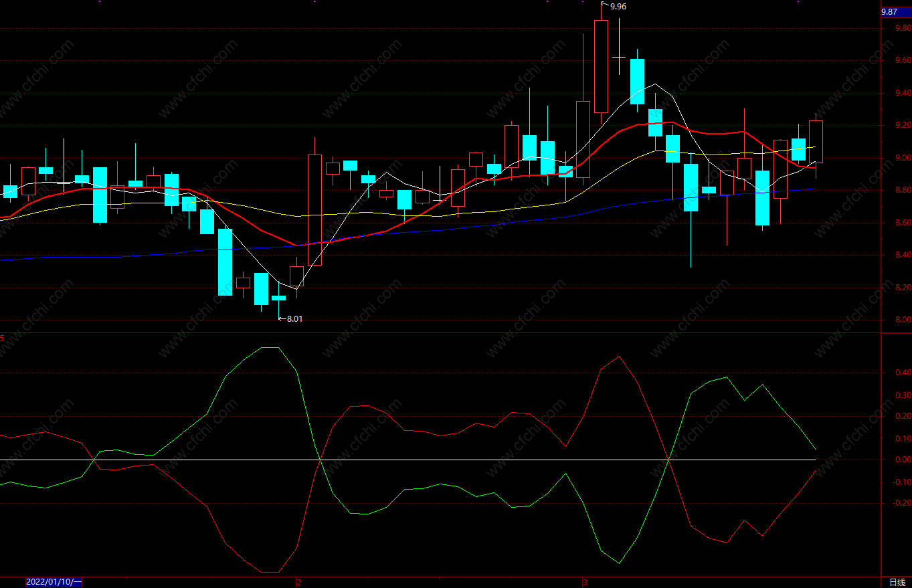Click the 8.60 price axis label

tap(903, 223)
